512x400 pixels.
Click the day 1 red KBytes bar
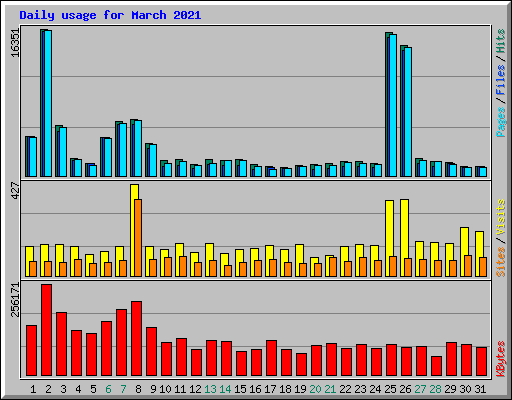click(31, 351)
